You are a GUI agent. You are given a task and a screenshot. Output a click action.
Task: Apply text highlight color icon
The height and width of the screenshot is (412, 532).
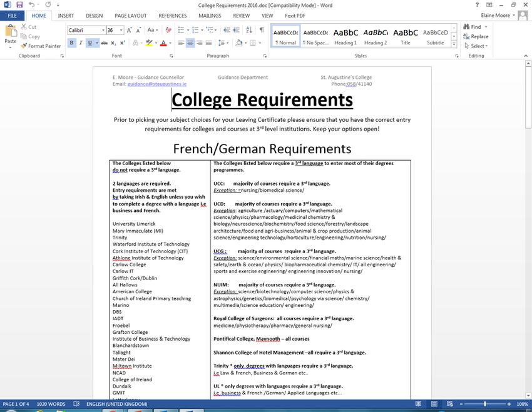click(148, 43)
